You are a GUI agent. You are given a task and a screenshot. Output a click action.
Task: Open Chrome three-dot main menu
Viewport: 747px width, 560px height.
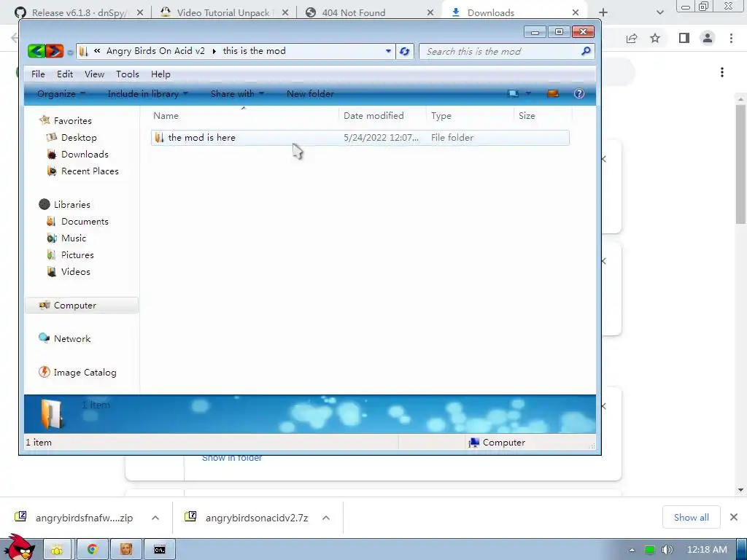[x=731, y=38]
